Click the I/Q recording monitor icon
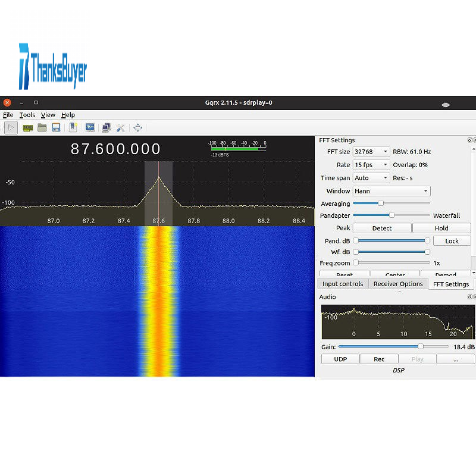 90,127
